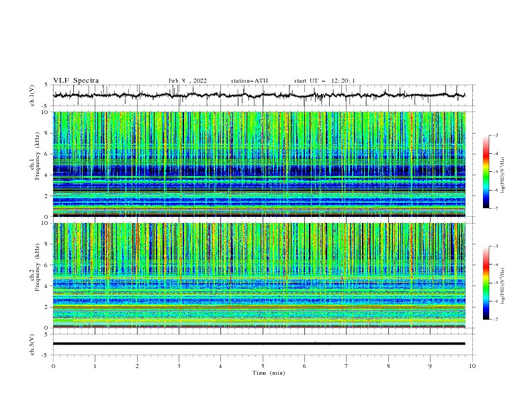Click the time axis tick label "3"
532x411 pixels.
pyautogui.click(x=179, y=366)
